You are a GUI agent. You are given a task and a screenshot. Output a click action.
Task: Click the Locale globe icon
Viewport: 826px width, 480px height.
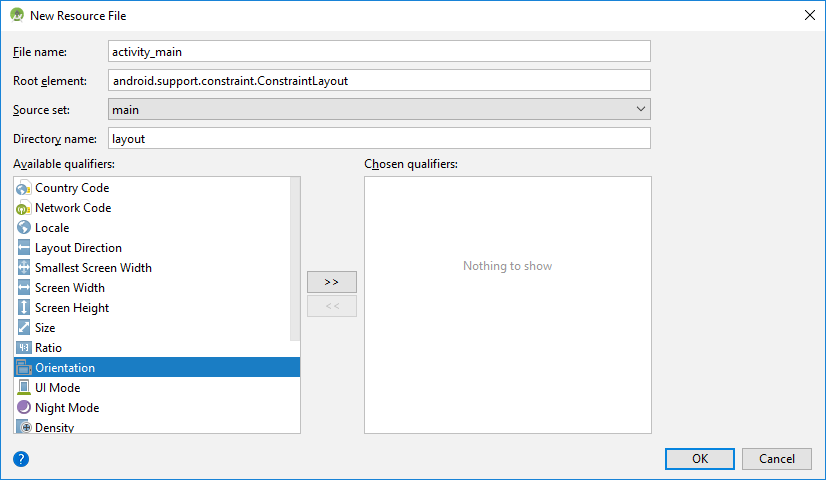[x=24, y=228]
